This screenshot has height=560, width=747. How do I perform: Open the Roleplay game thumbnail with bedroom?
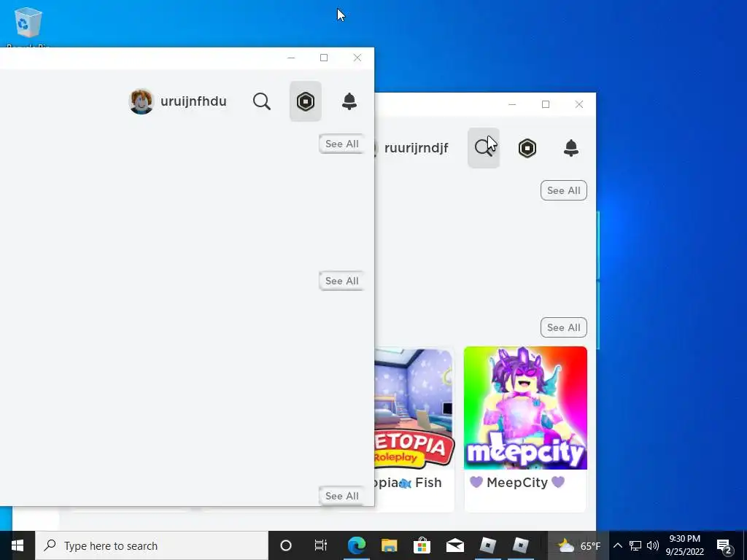click(x=414, y=408)
